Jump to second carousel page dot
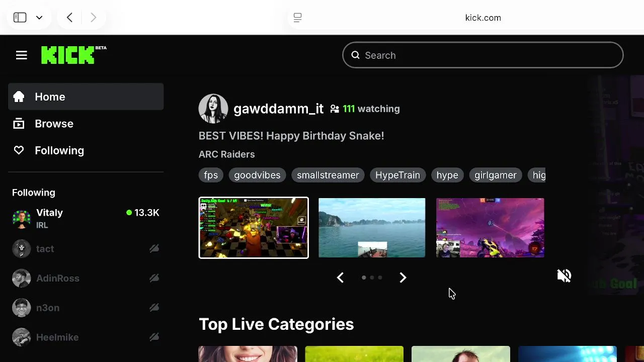 372,278
